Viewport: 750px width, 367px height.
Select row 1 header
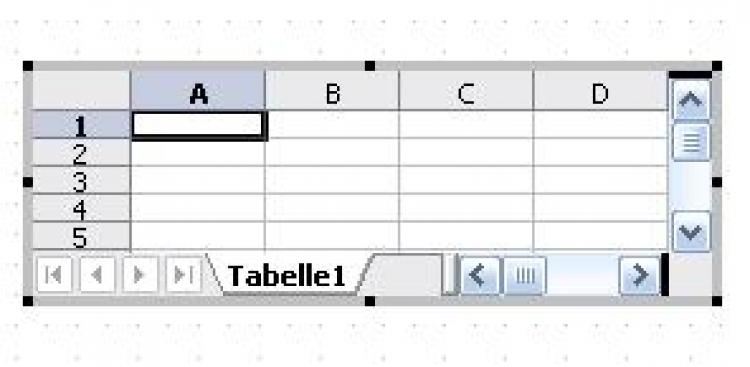(81, 124)
